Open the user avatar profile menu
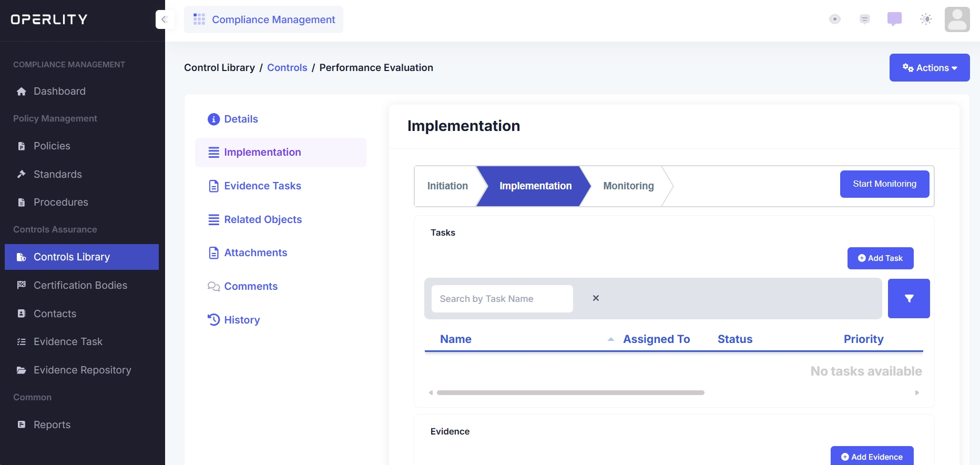The width and height of the screenshot is (980, 465). [x=957, y=19]
